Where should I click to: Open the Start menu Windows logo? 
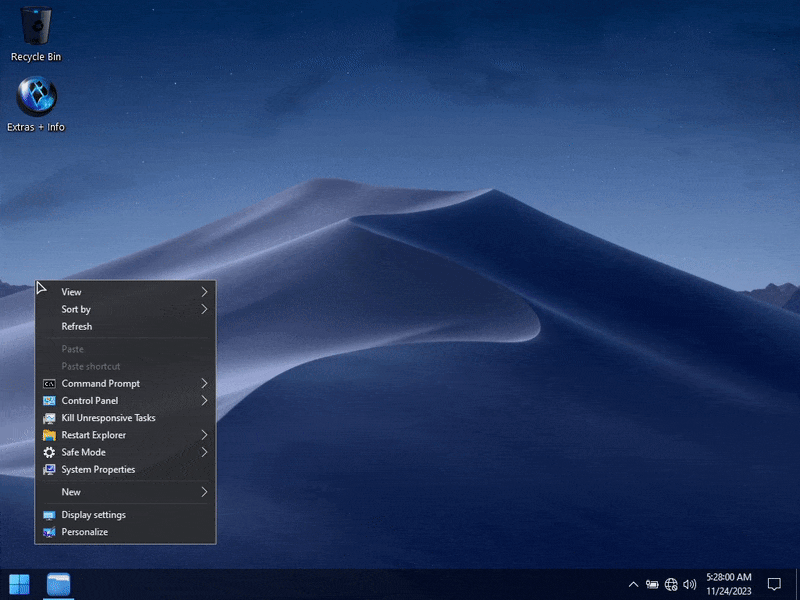pyautogui.click(x=19, y=584)
